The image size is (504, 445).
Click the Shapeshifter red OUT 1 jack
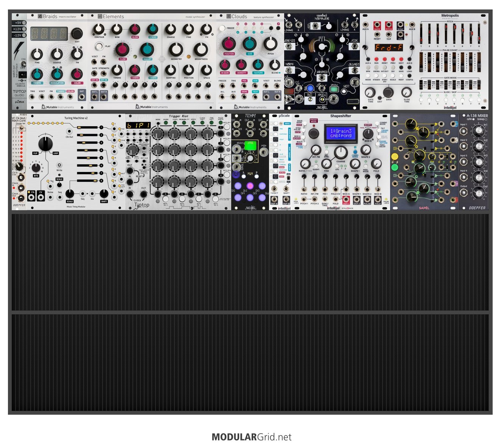tap(346, 199)
